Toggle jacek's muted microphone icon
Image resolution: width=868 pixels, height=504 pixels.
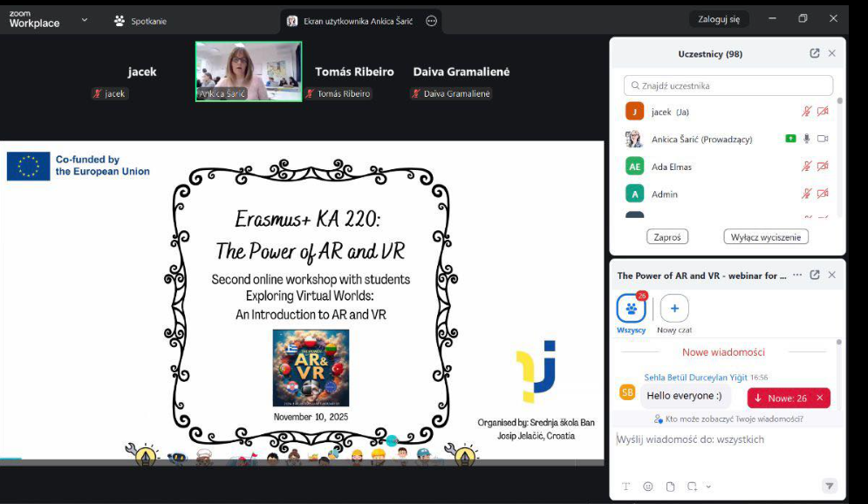[807, 112]
